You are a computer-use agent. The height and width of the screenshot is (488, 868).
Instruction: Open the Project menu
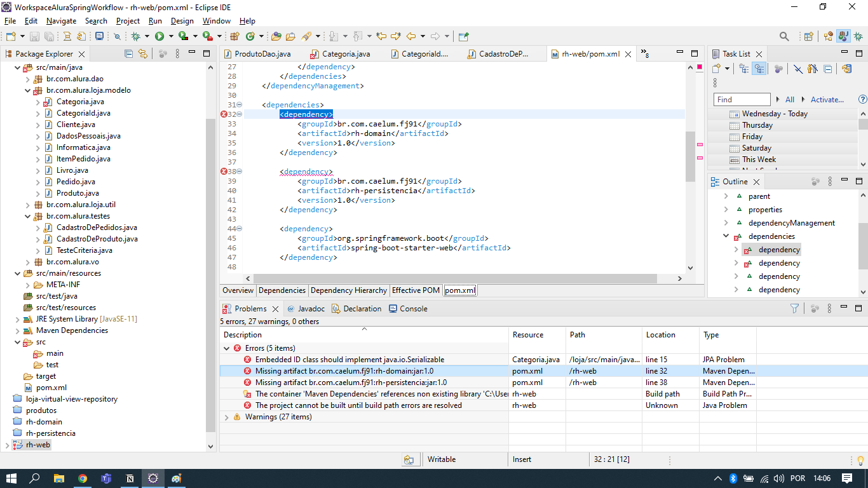click(128, 21)
